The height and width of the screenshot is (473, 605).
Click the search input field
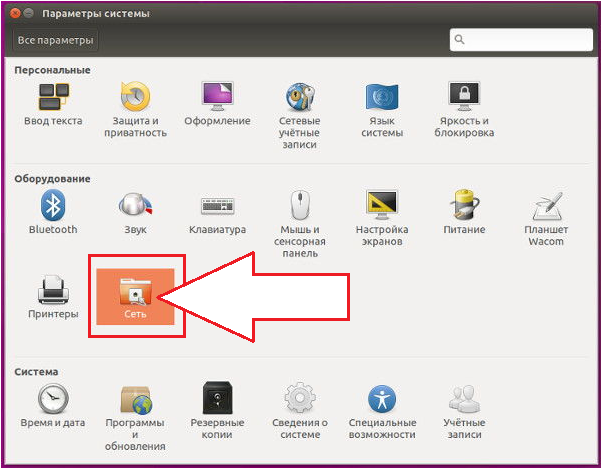pos(521,39)
